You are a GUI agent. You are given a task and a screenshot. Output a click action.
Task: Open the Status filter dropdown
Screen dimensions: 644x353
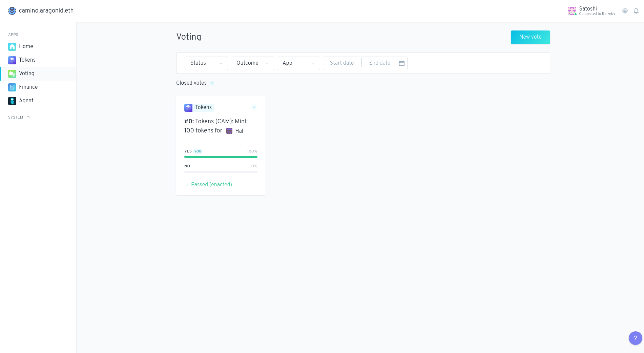(206, 63)
